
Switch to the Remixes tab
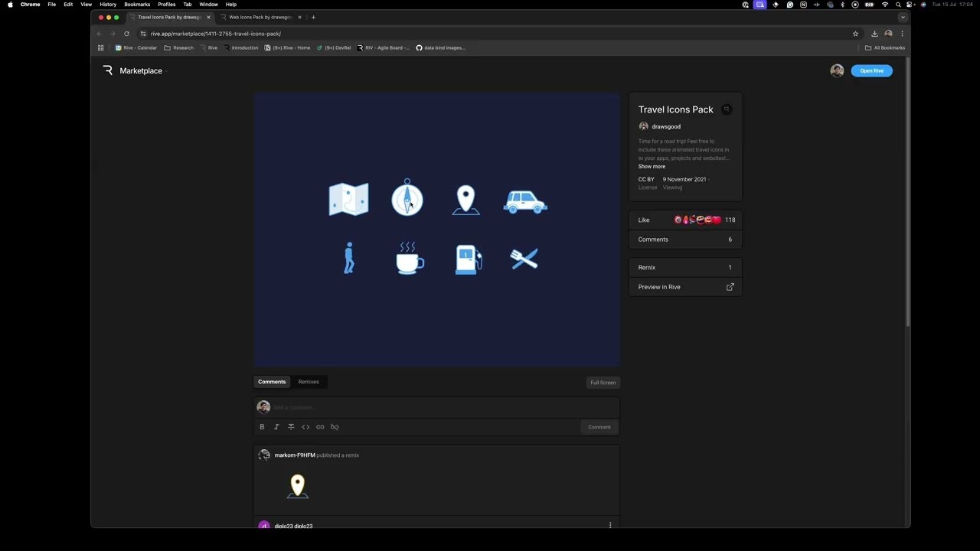pyautogui.click(x=309, y=382)
